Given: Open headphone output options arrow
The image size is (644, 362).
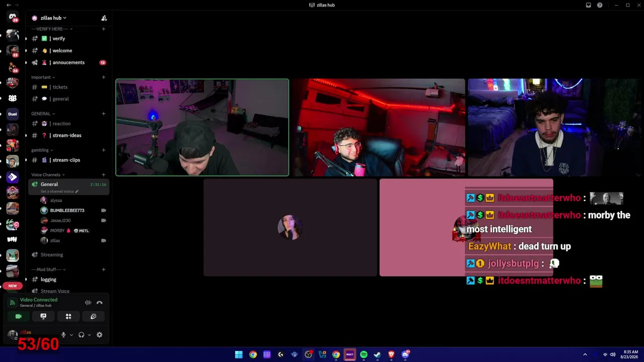Looking at the screenshot, I should (x=89, y=335).
